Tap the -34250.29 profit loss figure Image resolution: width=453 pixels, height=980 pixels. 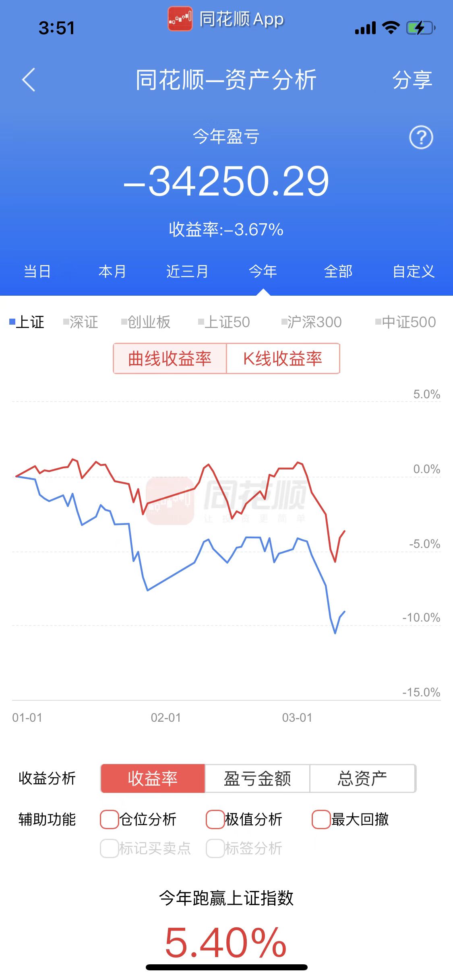coord(226,181)
